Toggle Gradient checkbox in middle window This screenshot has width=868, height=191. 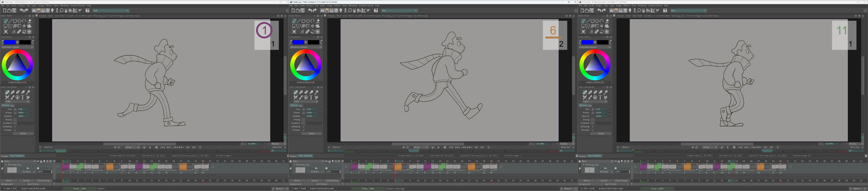click(303, 123)
